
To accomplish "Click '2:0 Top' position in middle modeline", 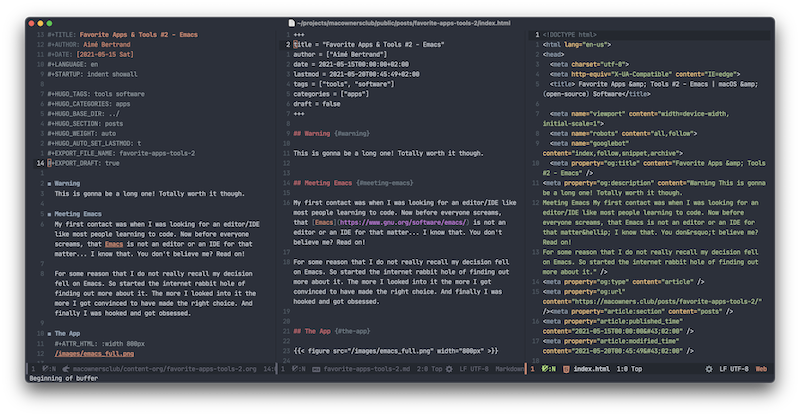I will [429, 369].
